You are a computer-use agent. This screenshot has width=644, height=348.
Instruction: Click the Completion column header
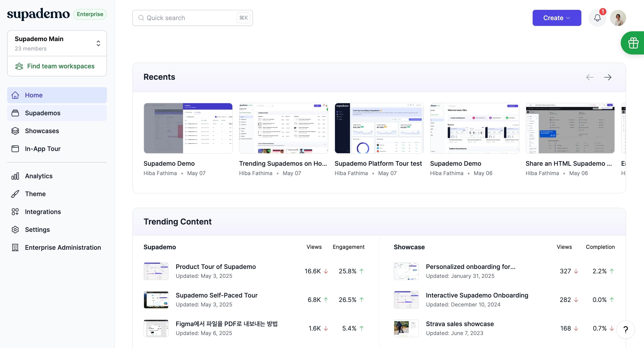pos(600,247)
